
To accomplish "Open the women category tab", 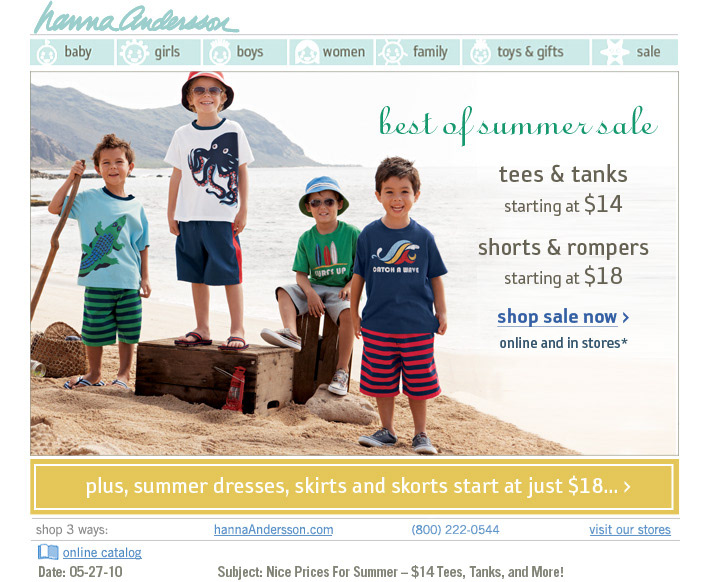I will pyautogui.click(x=331, y=52).
